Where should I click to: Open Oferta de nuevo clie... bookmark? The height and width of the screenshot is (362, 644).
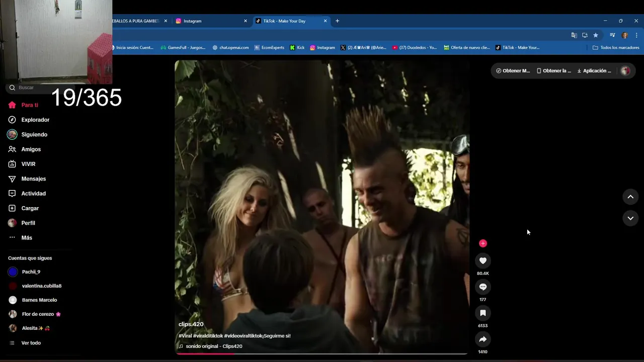(x=467, y=48)
